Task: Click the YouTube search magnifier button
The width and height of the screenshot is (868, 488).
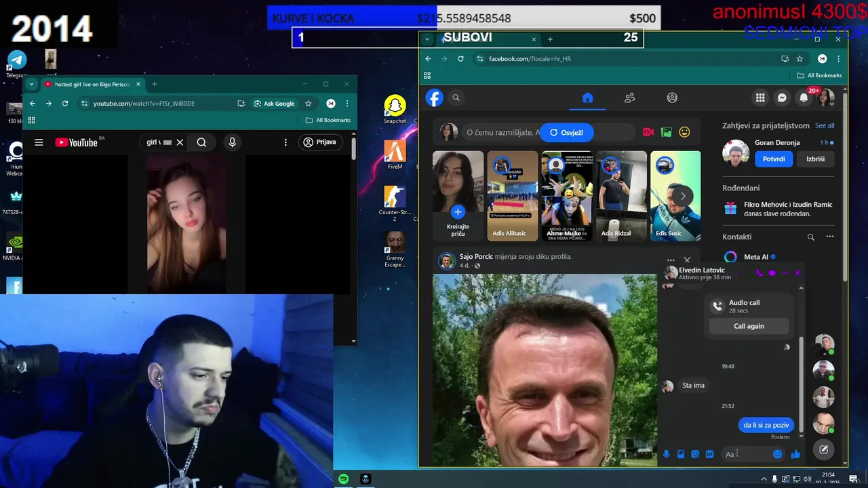Action: click(x=201, y=142)
